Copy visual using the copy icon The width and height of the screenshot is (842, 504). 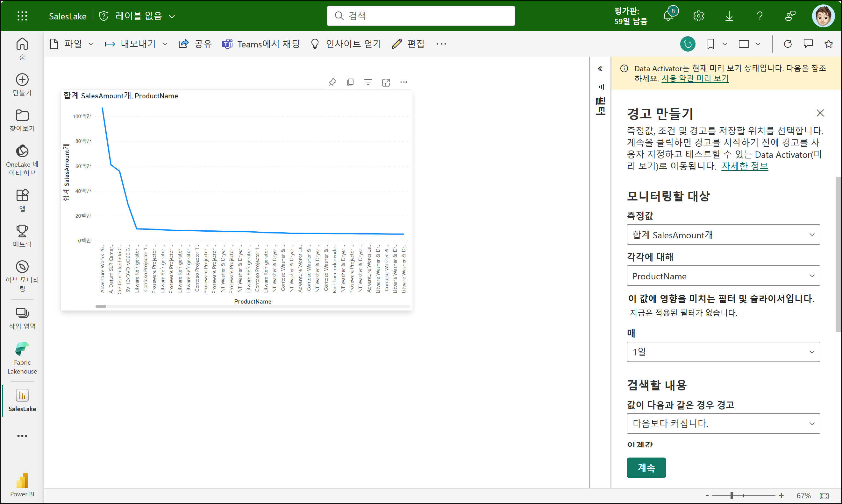click(350, 82)
